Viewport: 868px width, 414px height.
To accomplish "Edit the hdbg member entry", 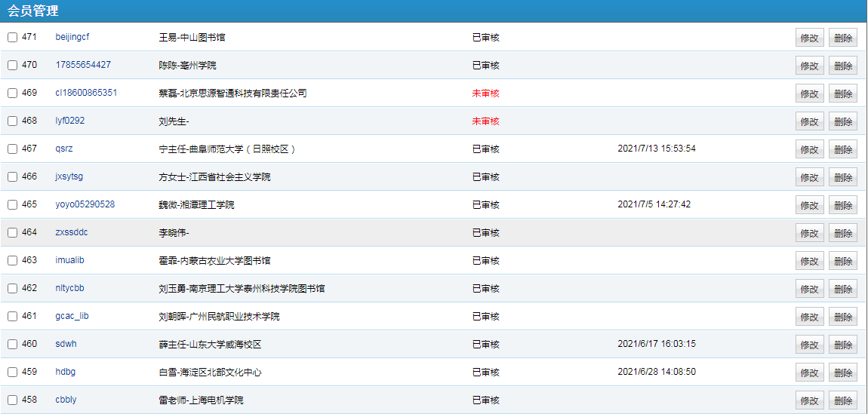I will (x=809, y=373).
